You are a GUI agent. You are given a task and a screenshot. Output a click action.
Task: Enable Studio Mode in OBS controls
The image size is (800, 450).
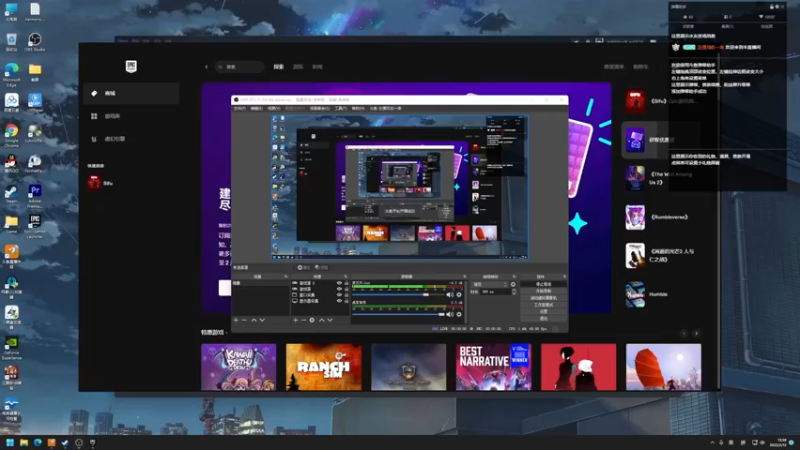pyautogui.click(x=543, y=305)
